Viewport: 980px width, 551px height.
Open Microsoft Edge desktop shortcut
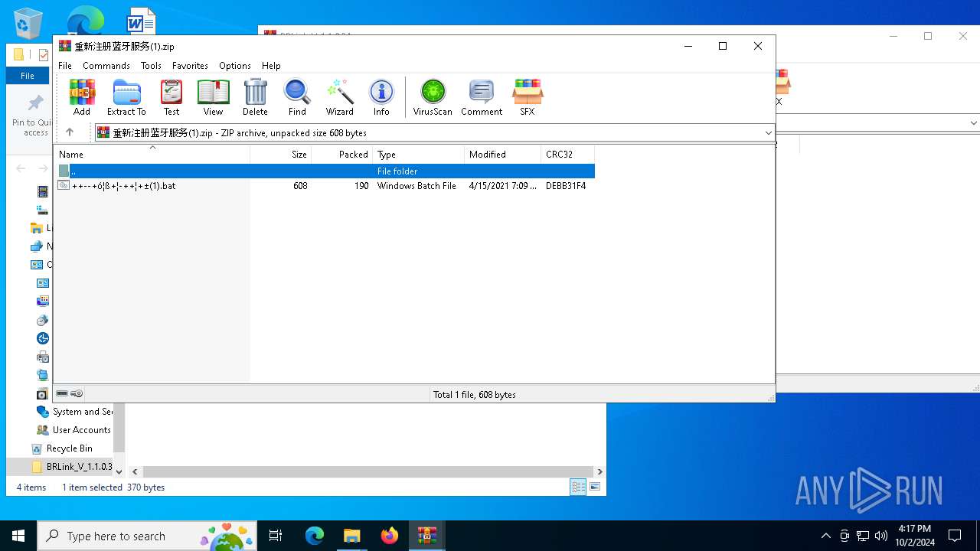[x=85, y=20]
